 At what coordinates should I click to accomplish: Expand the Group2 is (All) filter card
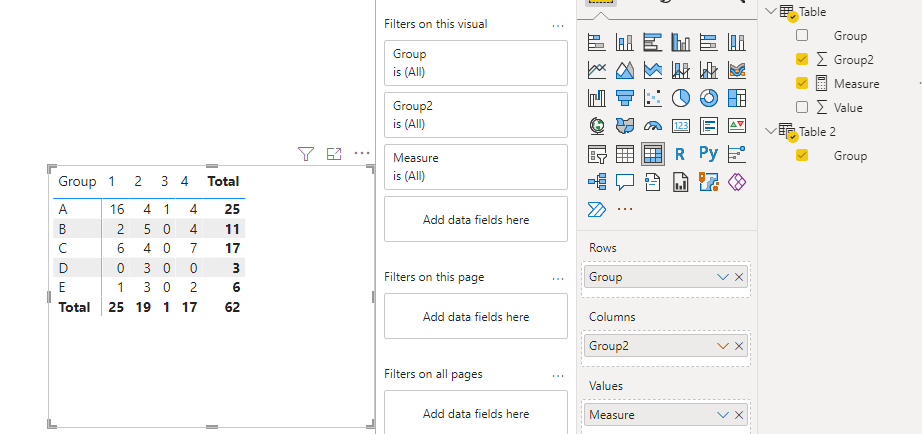point(476,115)
